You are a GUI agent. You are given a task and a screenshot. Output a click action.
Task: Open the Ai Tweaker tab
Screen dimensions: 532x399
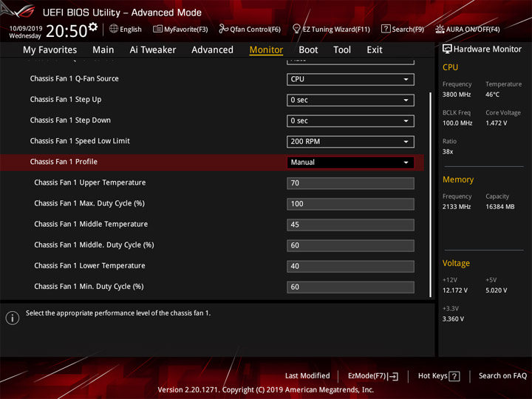click(x=153, y=50)
